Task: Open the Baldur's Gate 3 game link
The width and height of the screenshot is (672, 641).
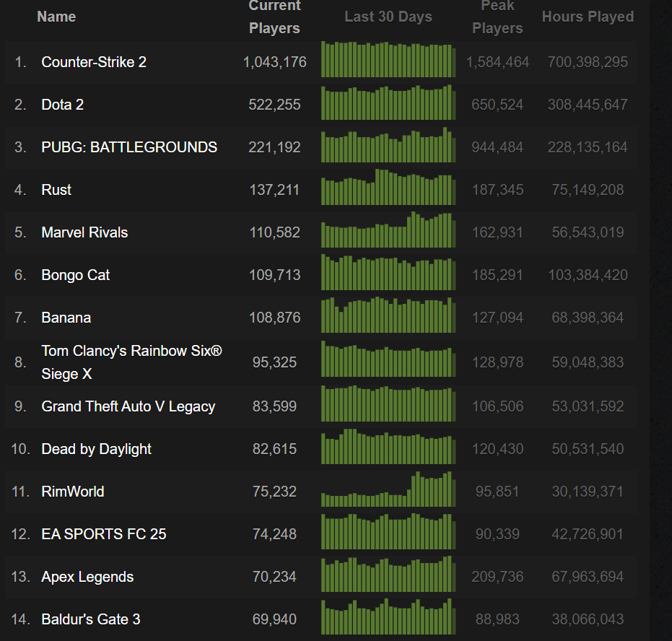Action: [x=91, y=619]
